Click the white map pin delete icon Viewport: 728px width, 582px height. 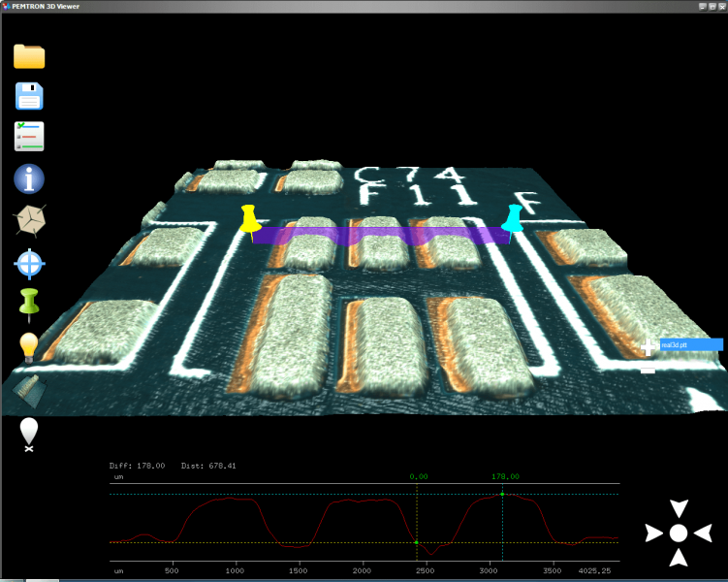tap(29, 434)
